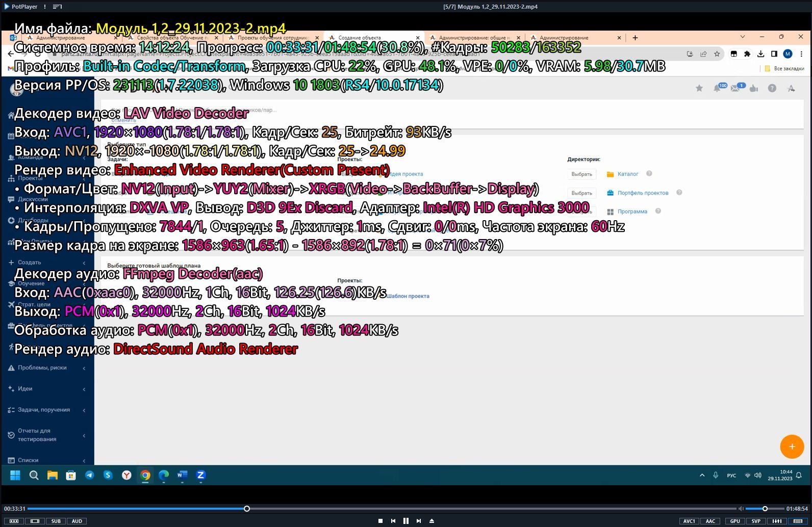This screenshot has width=812, height=527.
Task: Click the AAC audio codec indicator
Action: click(x=710, y=521)
